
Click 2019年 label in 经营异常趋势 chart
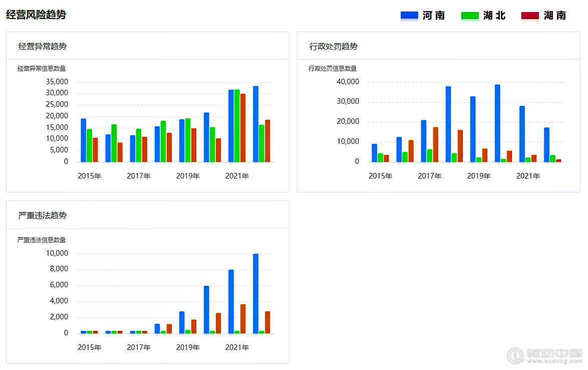(x=188, y=176)
